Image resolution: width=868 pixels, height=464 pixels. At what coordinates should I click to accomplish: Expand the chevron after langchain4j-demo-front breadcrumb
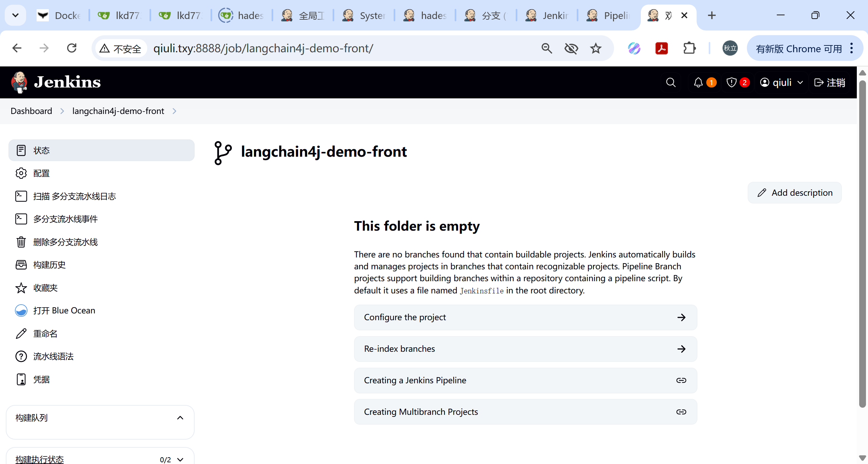[x=174, y=111]
